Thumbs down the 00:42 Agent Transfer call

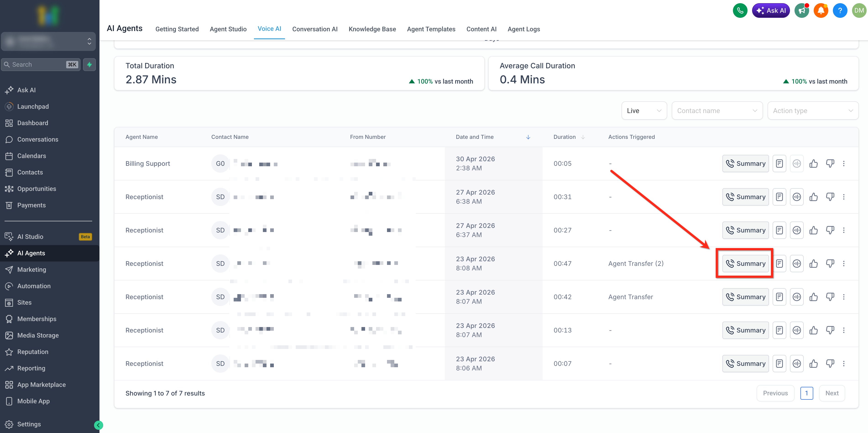point(830,297)
